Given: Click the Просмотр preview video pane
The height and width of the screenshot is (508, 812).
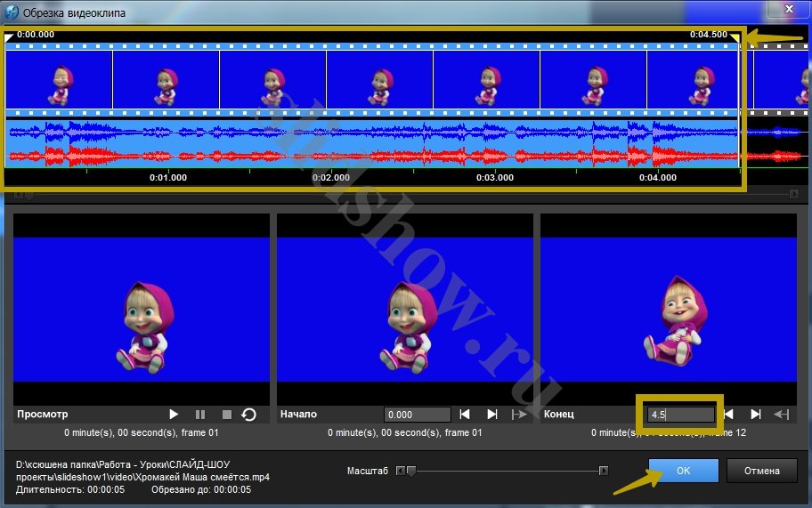Looking at the screenshot, I should coord(142,310).
